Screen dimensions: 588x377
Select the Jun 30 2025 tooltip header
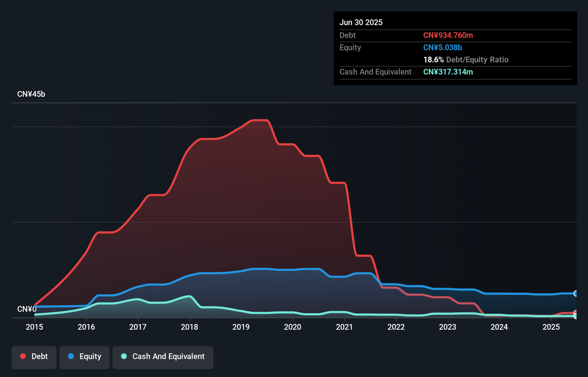pos(361,22)
